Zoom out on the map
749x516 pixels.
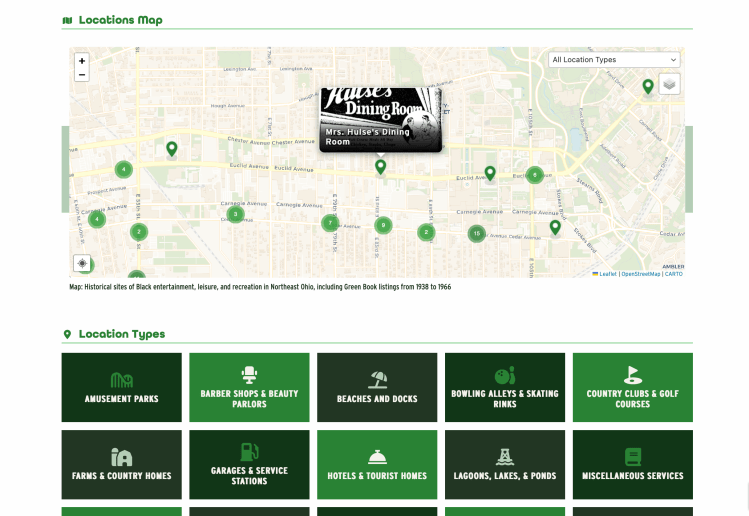82,75
